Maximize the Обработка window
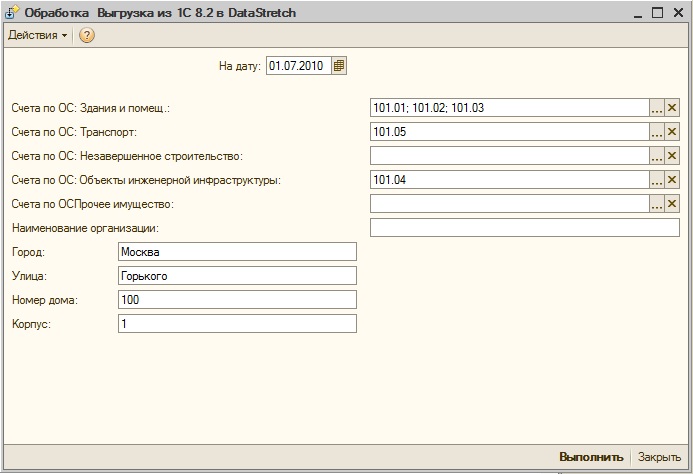 658,13
